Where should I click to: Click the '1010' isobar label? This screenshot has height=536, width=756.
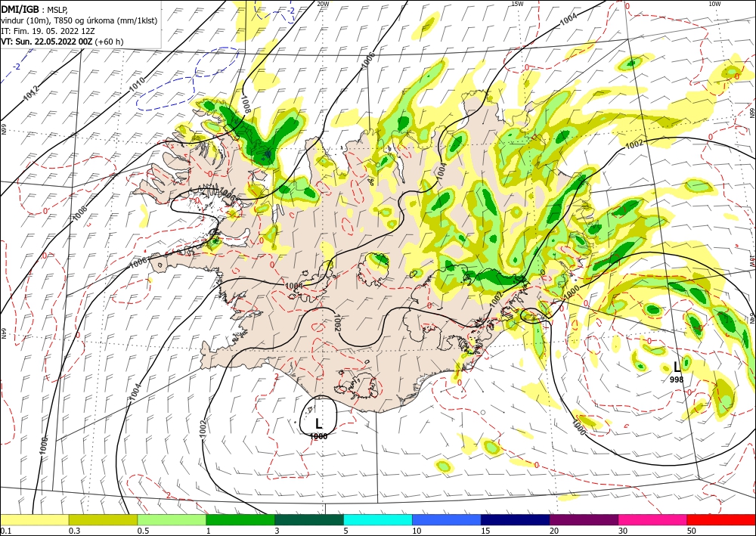point(137,84)
